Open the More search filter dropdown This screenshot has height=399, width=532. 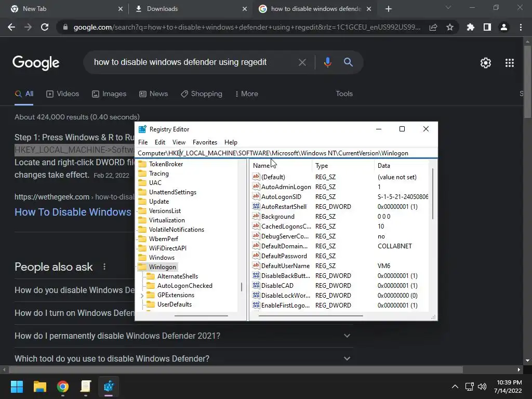click(247, 94)
